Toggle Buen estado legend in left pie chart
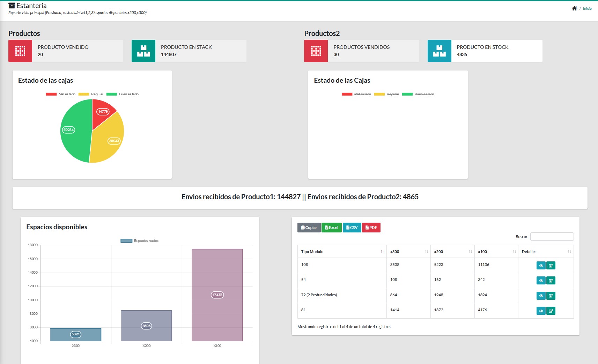Screen dimensions: 598x364 pyautogui.click(x=123, y=94)
